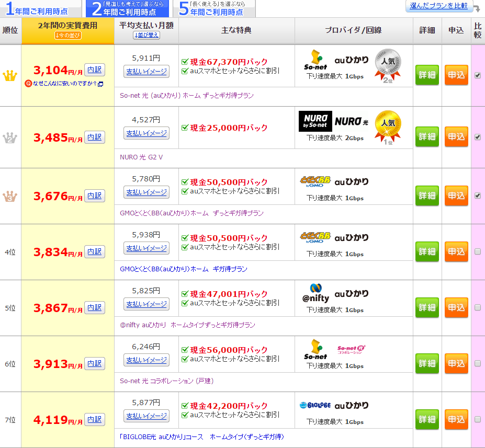Open So-net 光 (auひかり) ホーム ずっとギガ得プラン link

187,96
